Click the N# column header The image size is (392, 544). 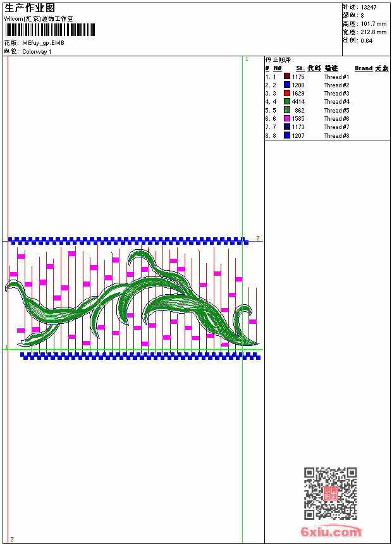pyautogui.click(x=277, y=68)
